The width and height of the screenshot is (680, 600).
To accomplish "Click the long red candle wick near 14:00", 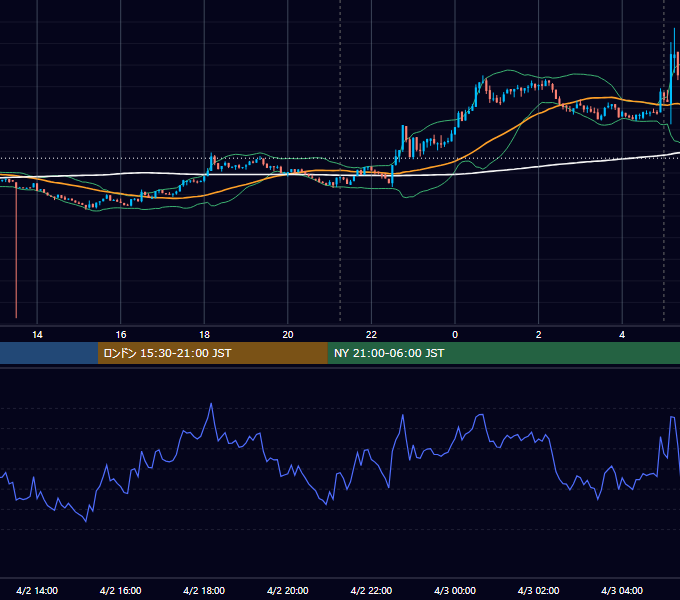I will point(16,251).
